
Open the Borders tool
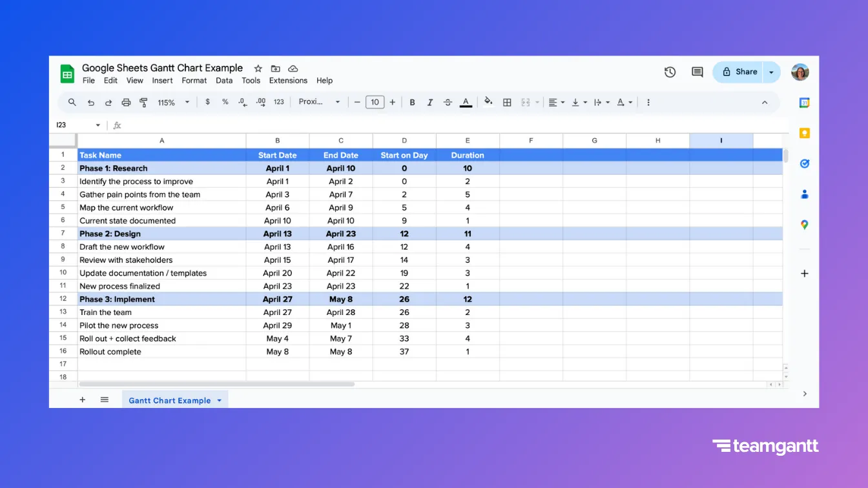(x=507, y=102)
